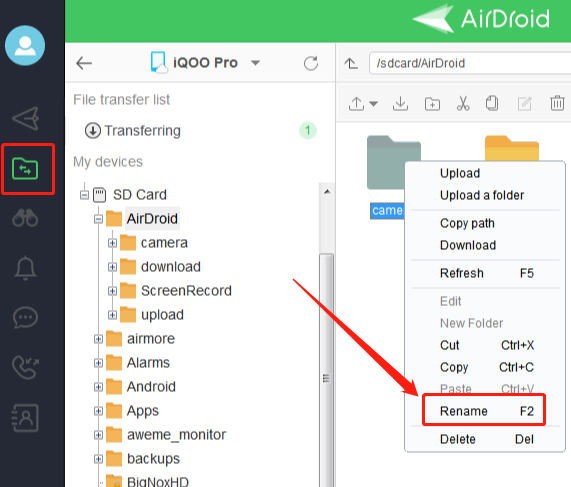Open the binoculars Find Phone icon
This screenshot has height=487, width=571.
25,218
